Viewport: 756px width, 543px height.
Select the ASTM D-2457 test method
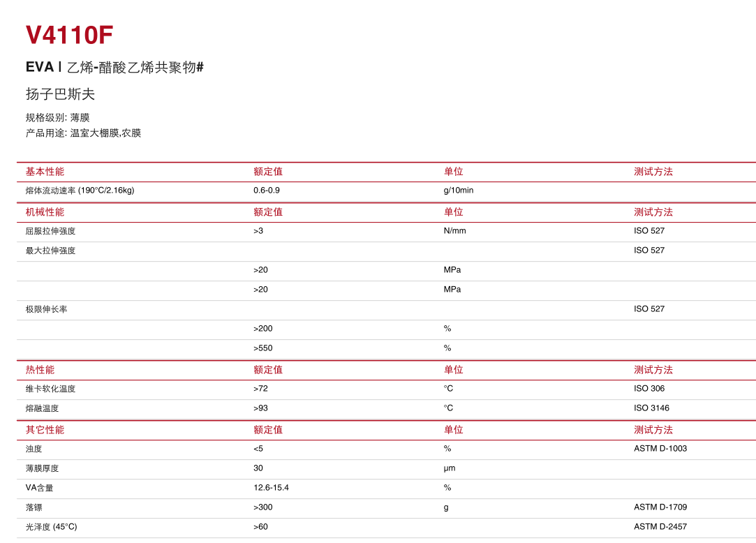(x=660, y=527)
